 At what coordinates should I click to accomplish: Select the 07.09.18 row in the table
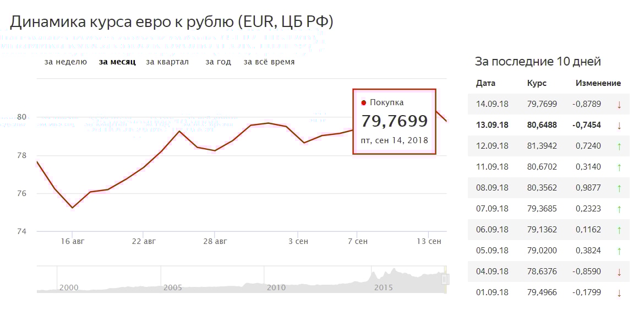pos(548,209)
